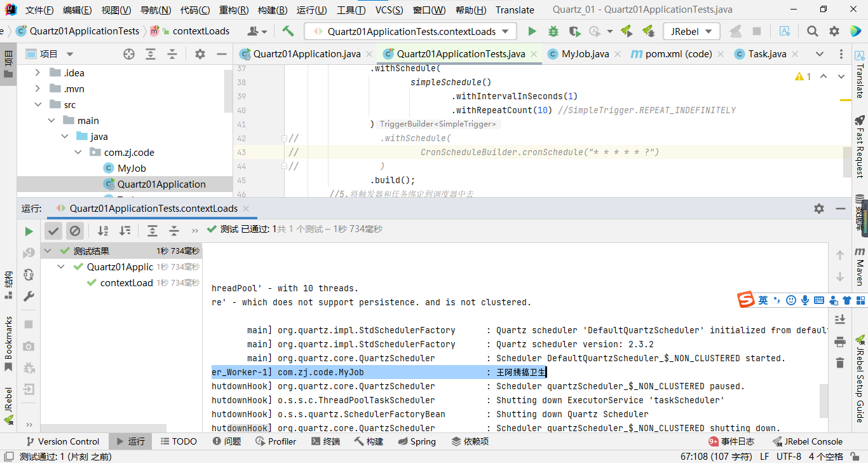Select contextLoad test in results tree
Image resolution: width=868 pixels, height=463 pixels.
tap(126, 282)
